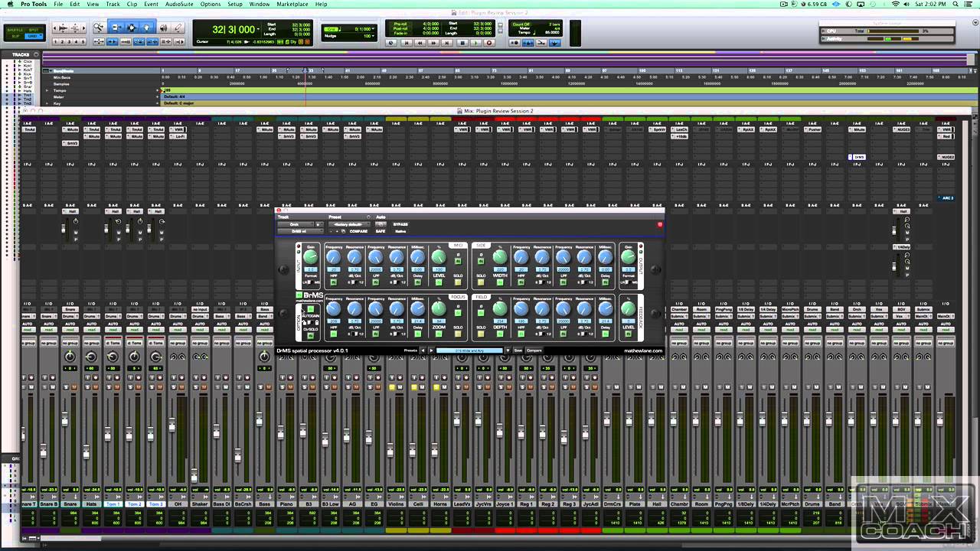This screenshot has height=551, width=980.
Task: Click the MID section LEVEL knob
Action: [x=439, y=256]
